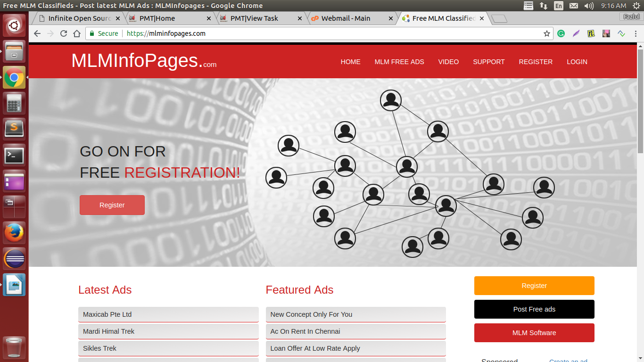Click the Google Chrome dock icon
Viewport: 644px width, 362px height.
14,77
